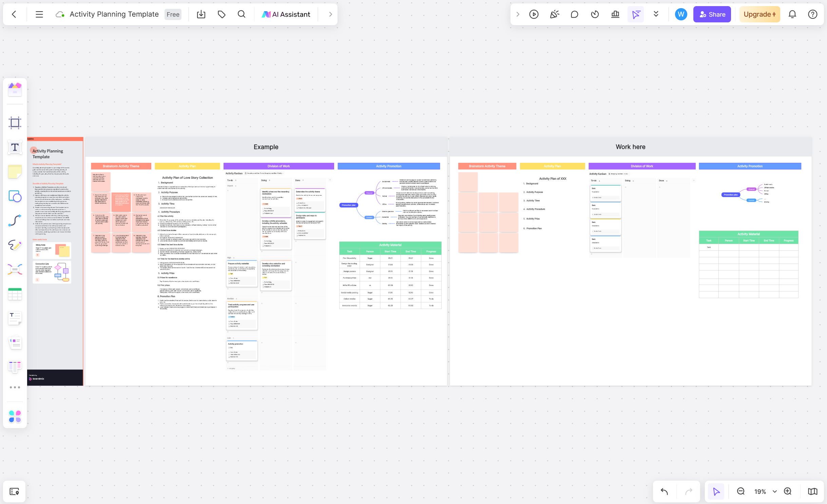Open the comments panel
Image resolution: width=827 pixels, height=504 pixels.
point(574,14)
